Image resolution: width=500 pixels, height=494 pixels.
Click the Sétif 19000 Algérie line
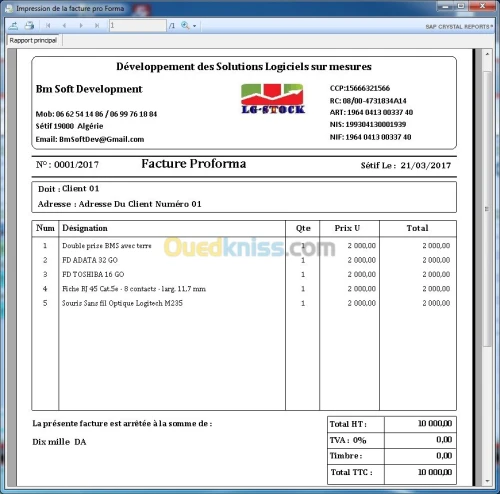pos(69,126)
